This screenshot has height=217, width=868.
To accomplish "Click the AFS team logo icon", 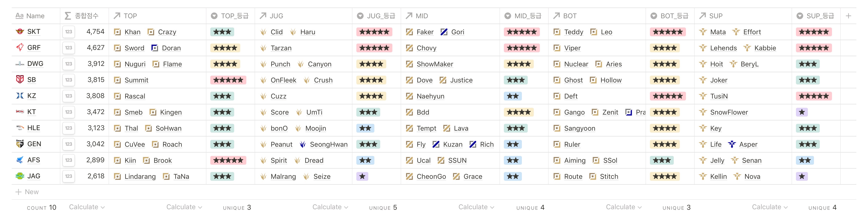I will 19,160.
